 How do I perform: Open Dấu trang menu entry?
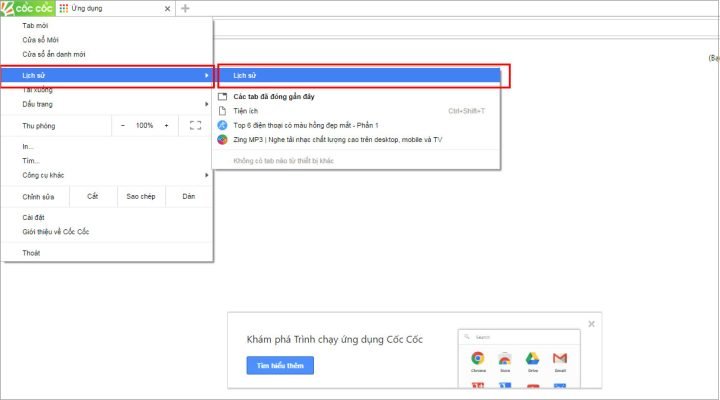coord(107,104)
